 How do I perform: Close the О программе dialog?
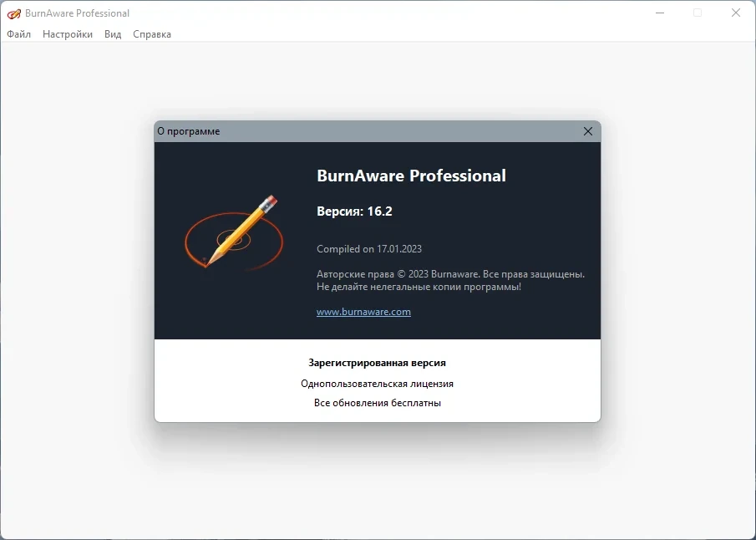[x=588, y=131]
